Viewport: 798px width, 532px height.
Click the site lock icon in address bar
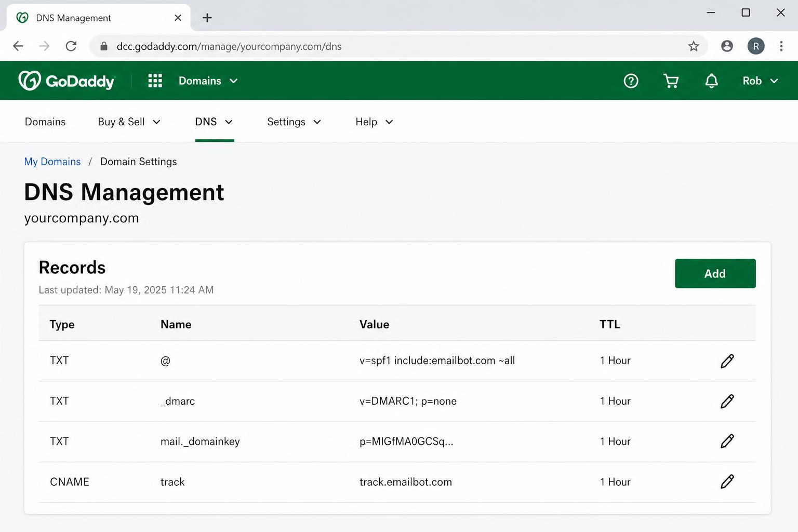(x=104, y=46)
